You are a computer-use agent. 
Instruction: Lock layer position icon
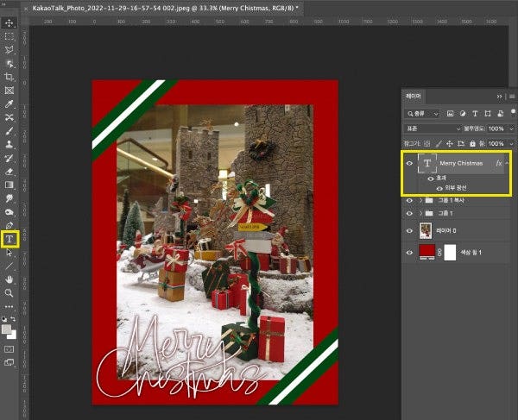tap(449, 143)
